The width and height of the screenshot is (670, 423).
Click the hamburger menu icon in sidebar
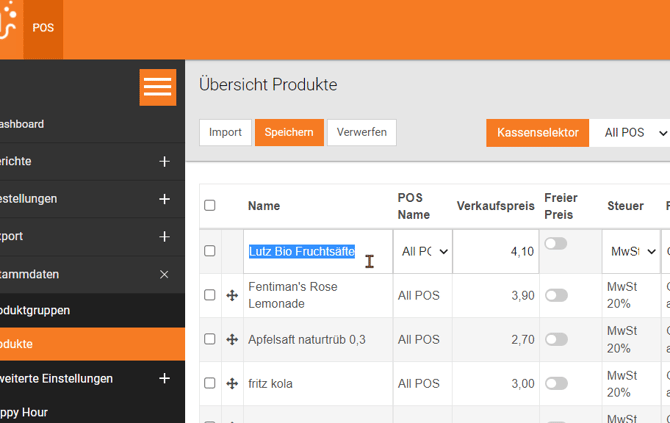(157, 87)
